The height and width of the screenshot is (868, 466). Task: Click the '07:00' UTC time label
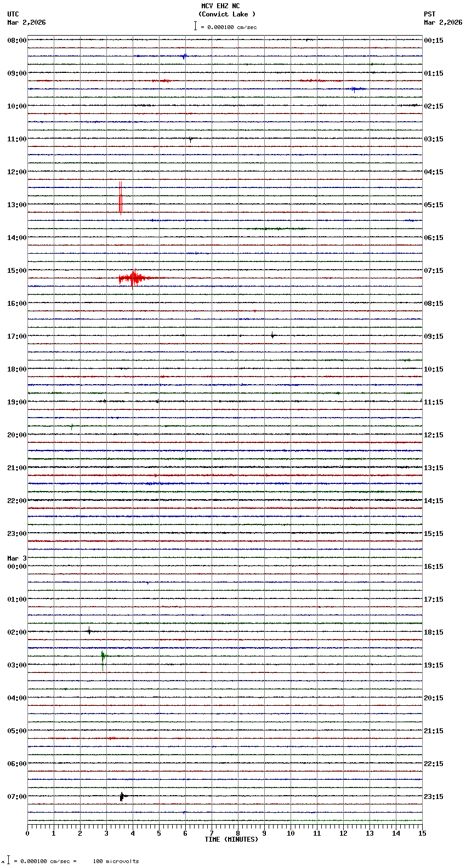17,797
